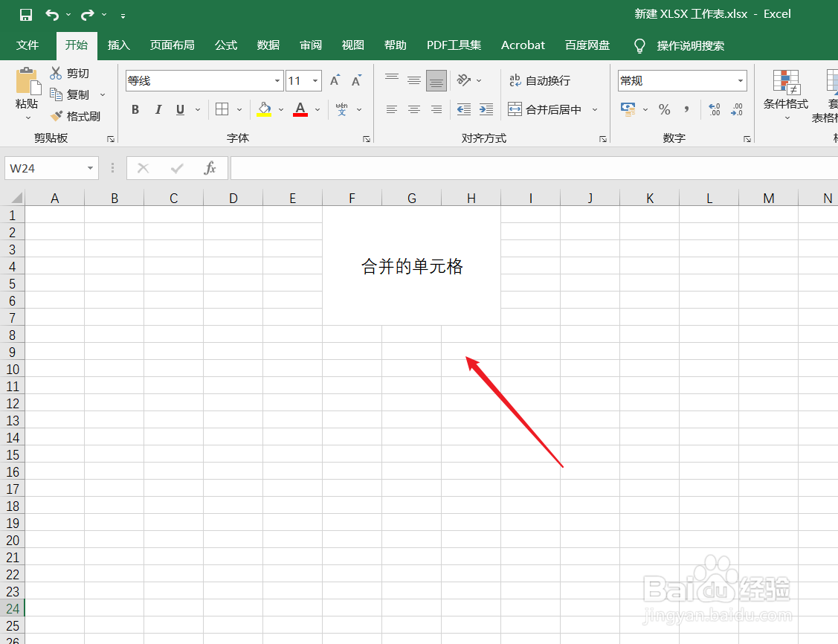Viewport: 838px width, 644px height.
Task: Open the 等线 font name dropdown
Action: click(277, 81)
